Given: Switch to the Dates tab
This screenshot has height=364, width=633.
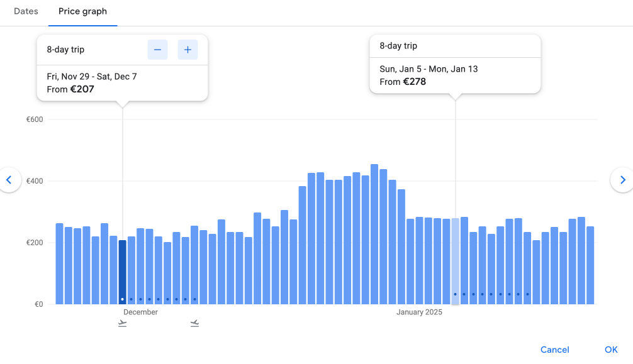Looking at the screenshot, I should pos(26,11).
